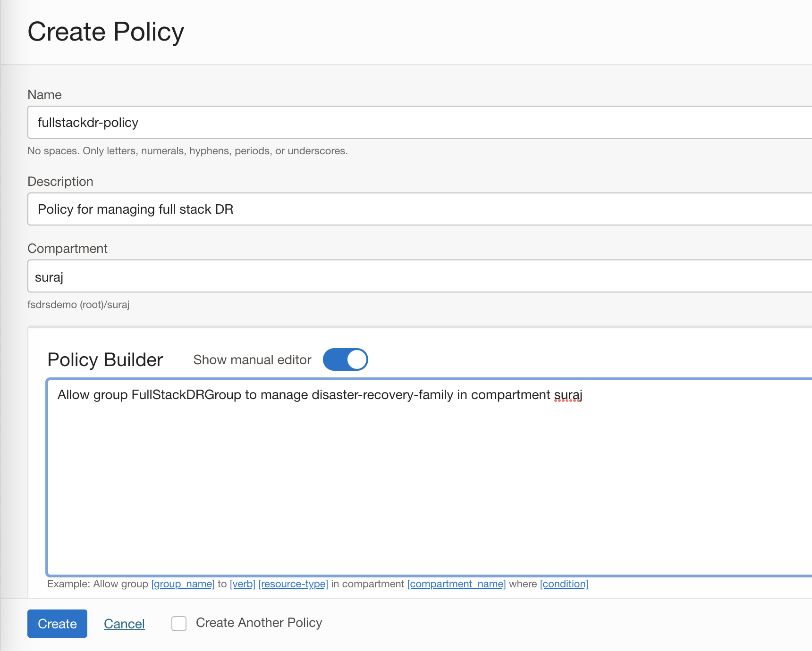The image size is (812, 651).
Task: Click the Create Policy page title
Action: pyautogui.click(x=106, y=31)
